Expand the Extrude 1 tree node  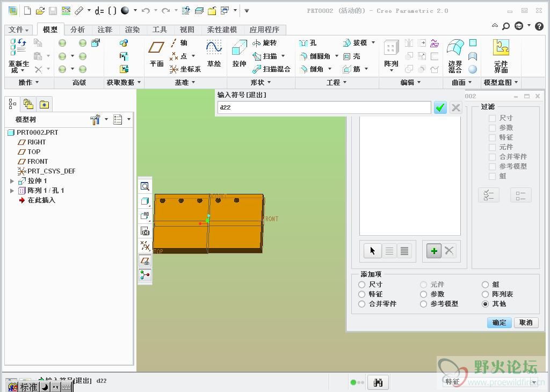click(x=12, y=181)
